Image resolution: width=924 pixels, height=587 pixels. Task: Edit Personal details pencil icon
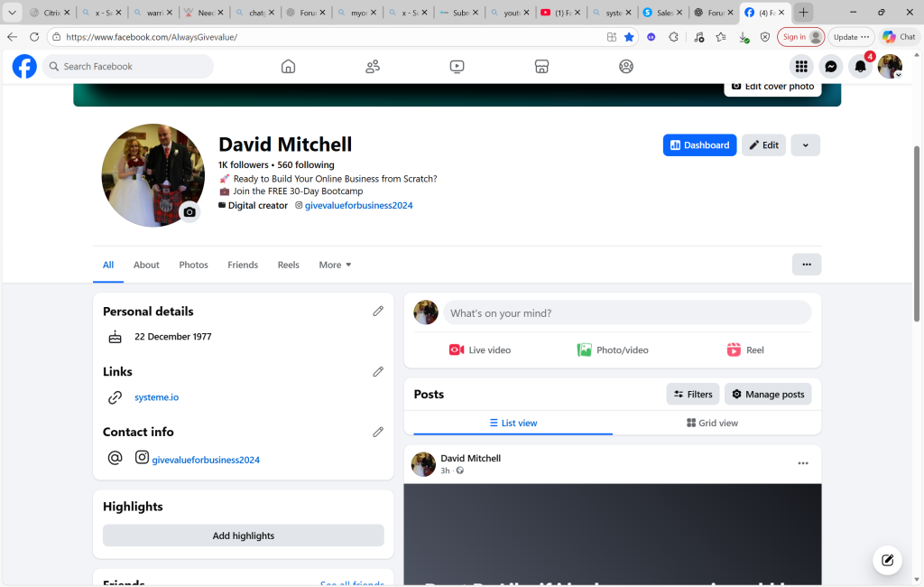pyautogui.click(x=378, y=311)
